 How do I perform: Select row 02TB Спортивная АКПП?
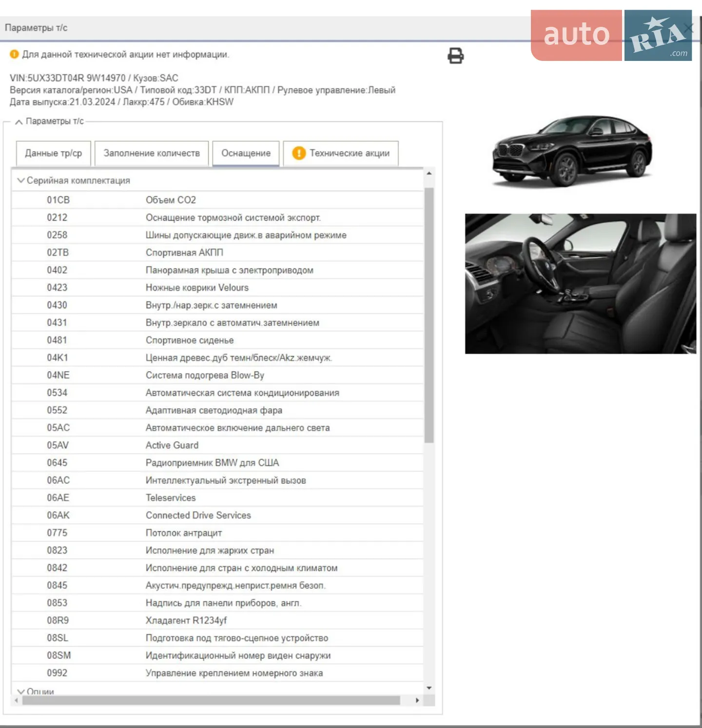tap(217, 252)
